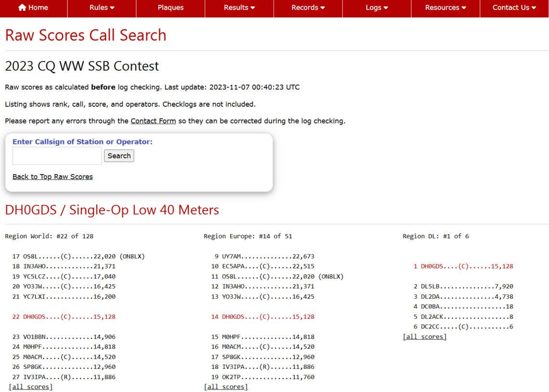Viewport: 549px width, 392px height.
Task: Select World rank 26 SP8GK row
Action: click(x=64, y=367)
